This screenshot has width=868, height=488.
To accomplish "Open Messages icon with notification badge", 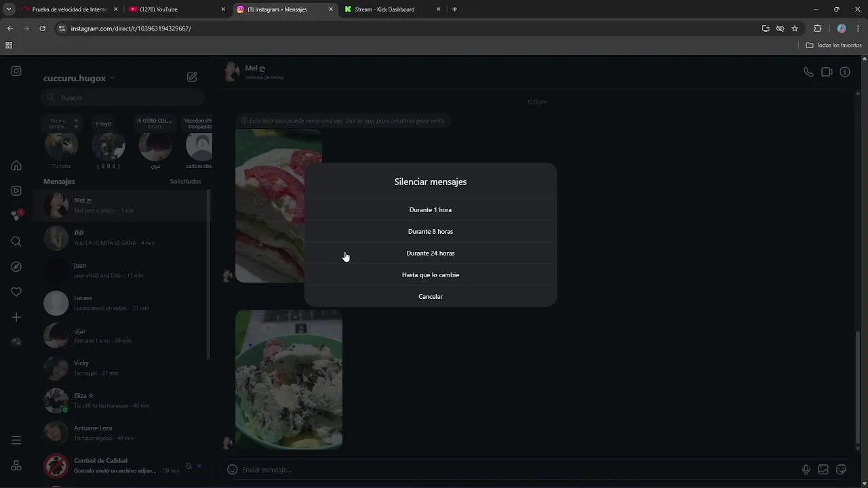I will (x=16, y=216).
